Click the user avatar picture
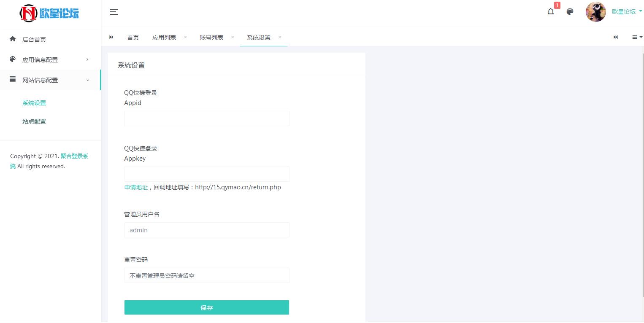This screenshot has width=644, height=323. [595, 12]
